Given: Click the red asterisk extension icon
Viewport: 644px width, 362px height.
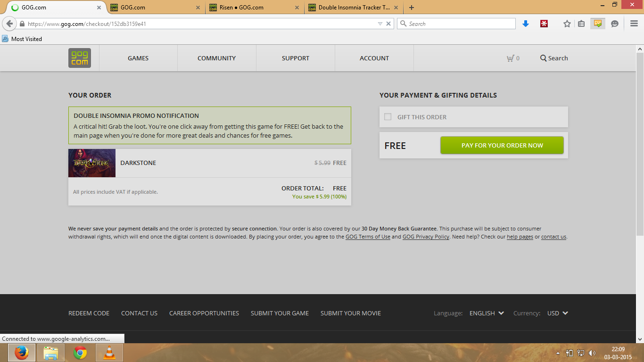Looking at the screenshot, I should point(544,24).
